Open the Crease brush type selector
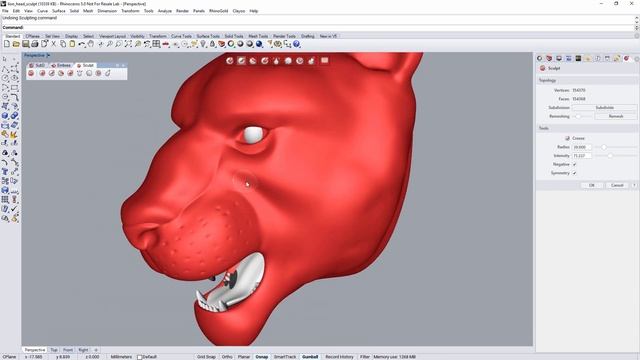Screen dimensions: 640x360 (x=576, y=138)
